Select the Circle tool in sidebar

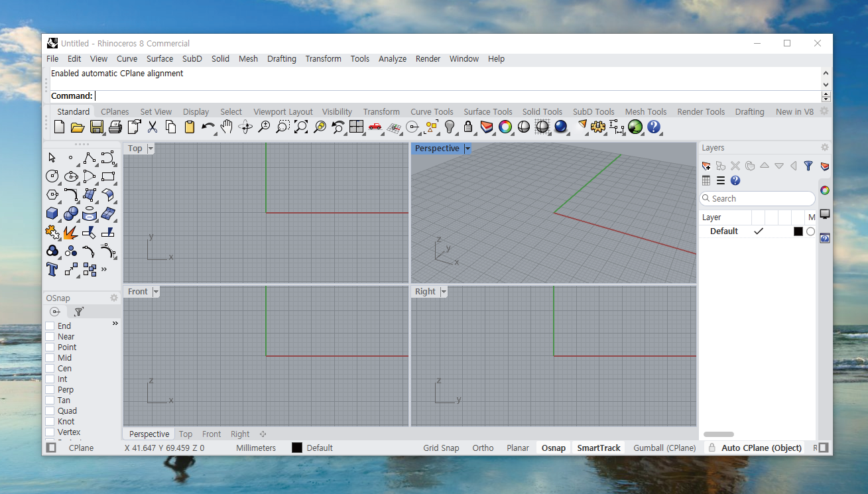point(52,176)
